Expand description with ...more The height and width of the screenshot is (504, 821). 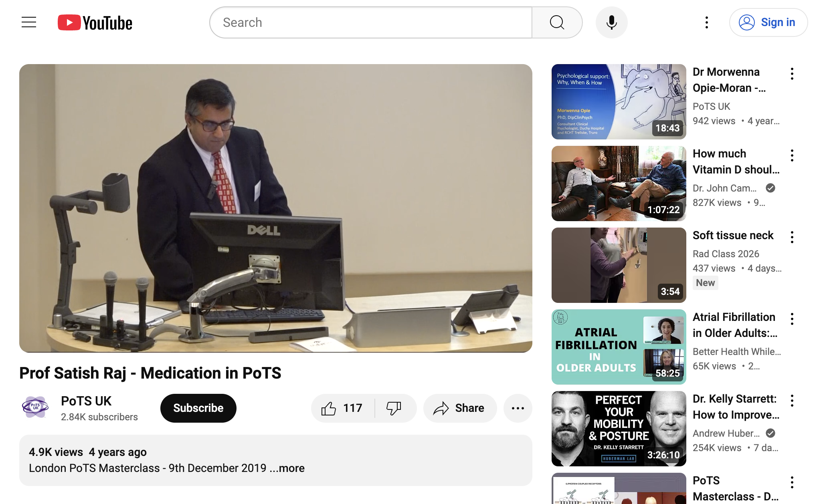point(287,468)
